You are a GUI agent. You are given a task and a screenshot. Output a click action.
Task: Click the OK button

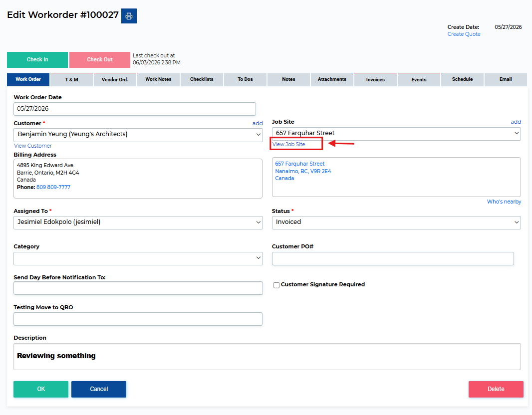click(x=41, y=389)
